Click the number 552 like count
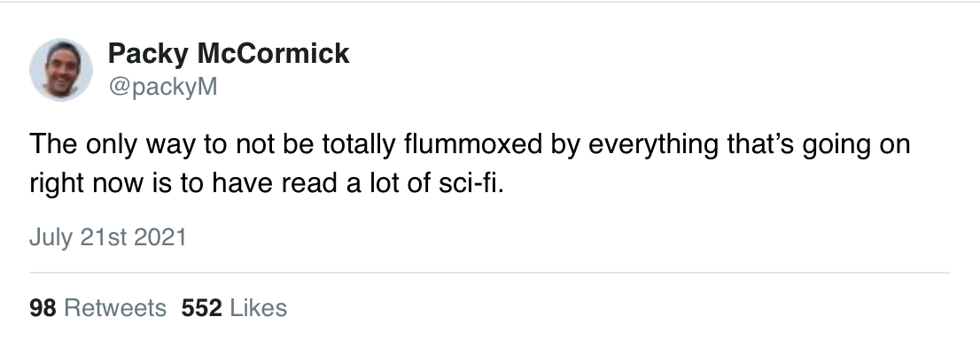The width and height of the screenshot is (980, 340). pos(202,307)
